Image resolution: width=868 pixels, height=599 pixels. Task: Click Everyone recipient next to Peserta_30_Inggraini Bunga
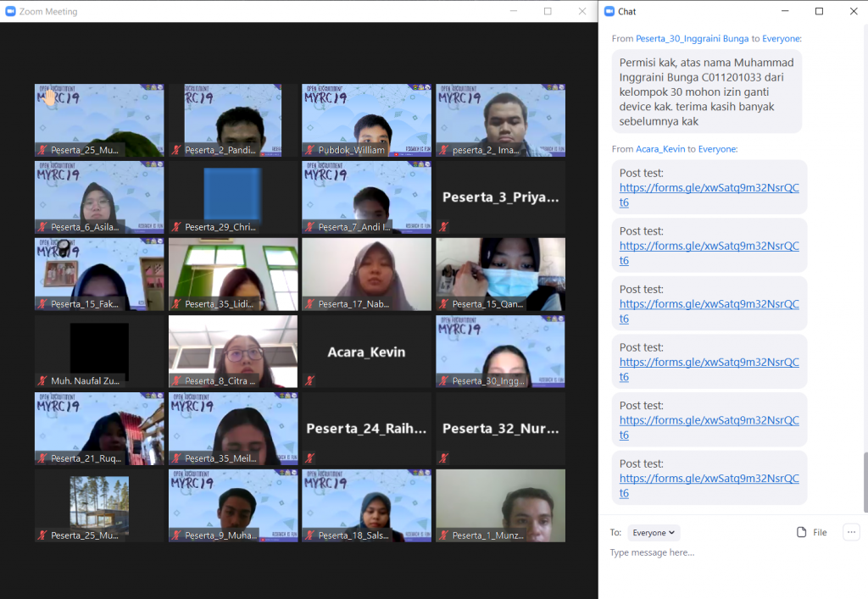tap(782, 38)
